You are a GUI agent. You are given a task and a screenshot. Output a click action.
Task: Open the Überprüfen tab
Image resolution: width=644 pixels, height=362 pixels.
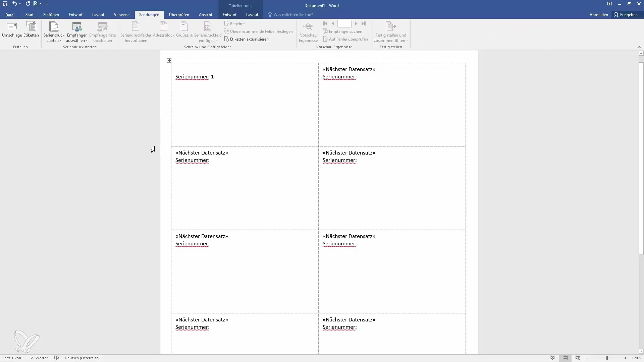[179, 15]
